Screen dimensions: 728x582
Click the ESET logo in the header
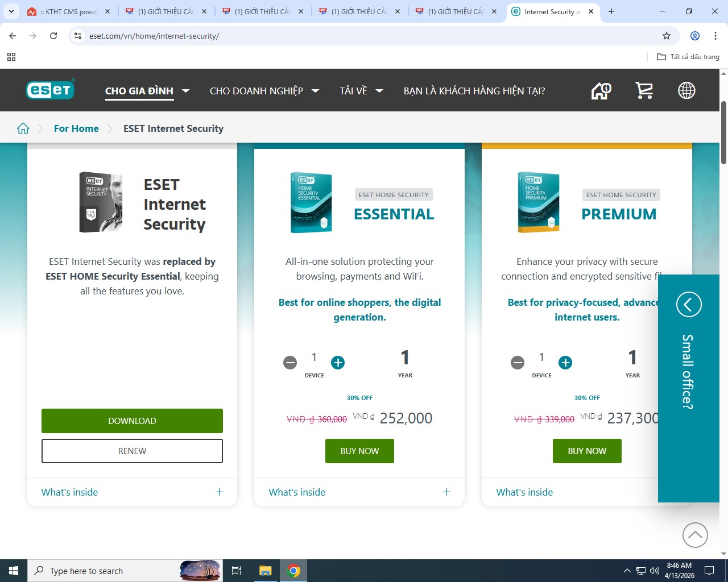point(50,90)
